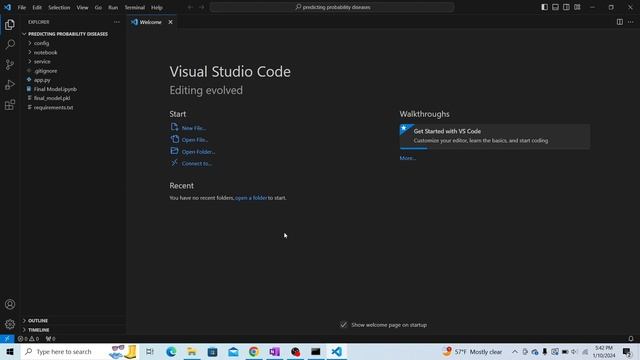The width and height of the screenshot is (640, 360).
Task: Click the VS Code logo in title bar
Action: (7, 7)
